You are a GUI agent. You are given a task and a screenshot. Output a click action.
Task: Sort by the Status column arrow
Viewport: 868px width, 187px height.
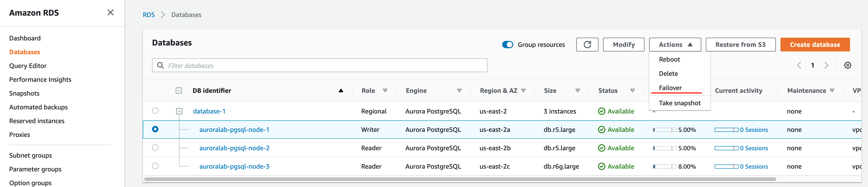[x=633, y=91]
